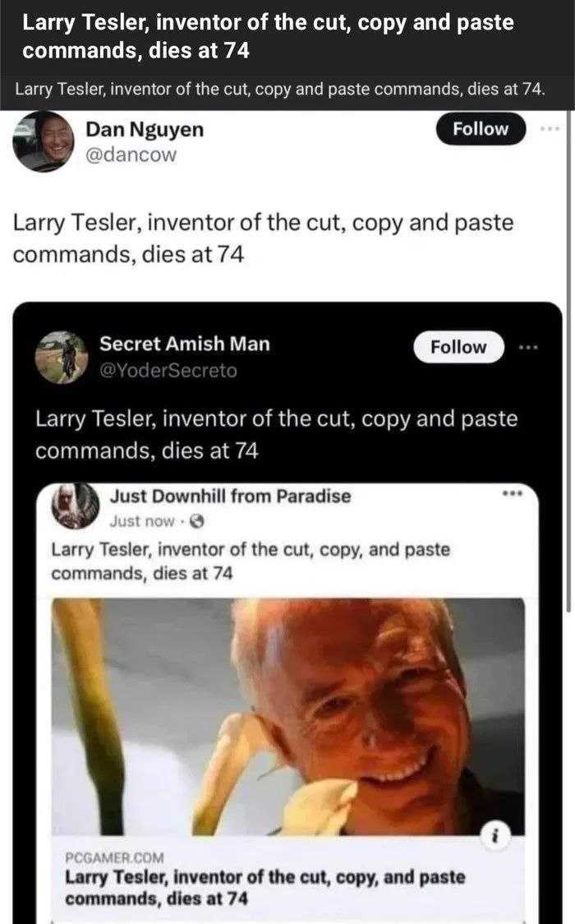Click the Secret Amish Man display name
This screenshot has height=924, width=575.
pyautogui.click(x=185, y=344)
